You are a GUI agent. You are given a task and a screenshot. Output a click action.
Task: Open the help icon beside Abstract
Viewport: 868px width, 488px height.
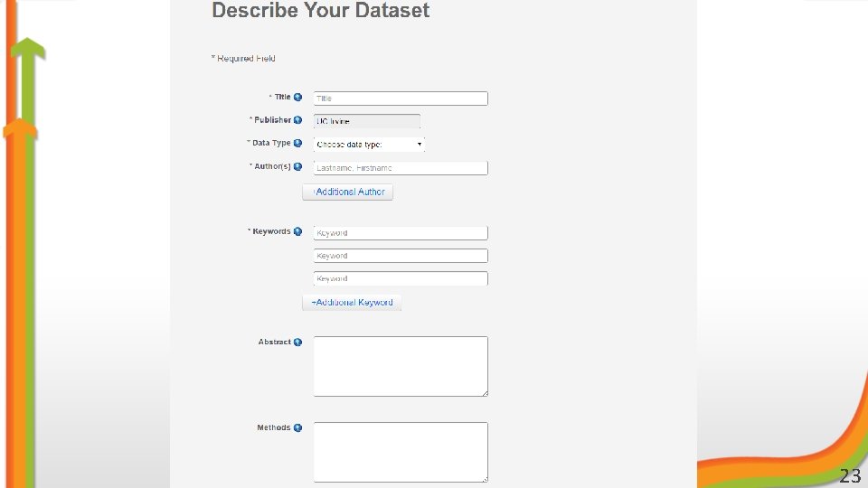[297, 343]
